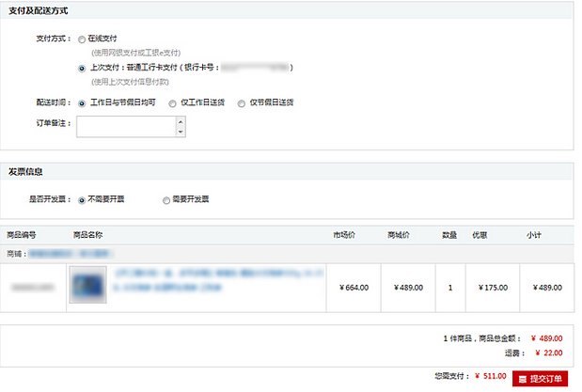This screenshot has width=582, height=392.
Task: Click up arrow of 订单备注 scrollbar
Action: pyautogui.click(x=181, y=122)
